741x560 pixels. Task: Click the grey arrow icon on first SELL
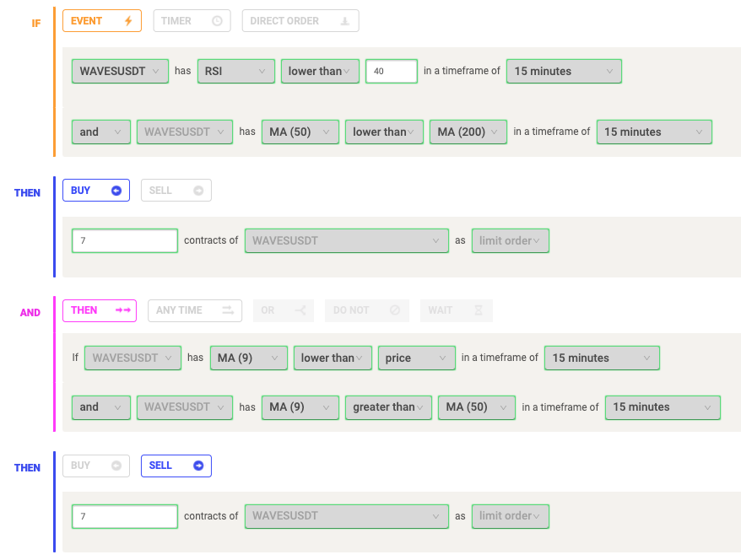tap(198, 191)
